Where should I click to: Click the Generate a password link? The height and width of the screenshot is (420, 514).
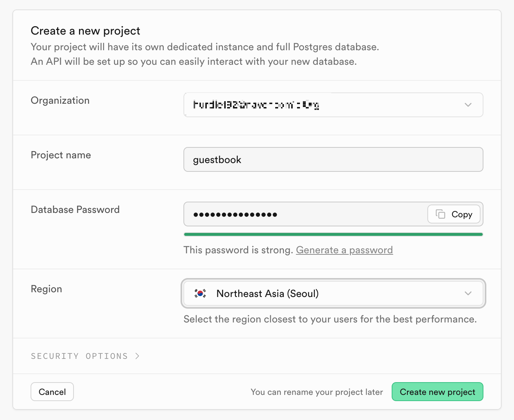point(344,250)
